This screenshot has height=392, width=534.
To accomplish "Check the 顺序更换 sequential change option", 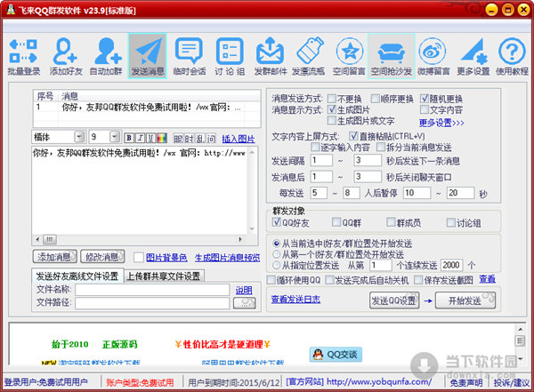I will pyautogui.click(x=376, y=99).
